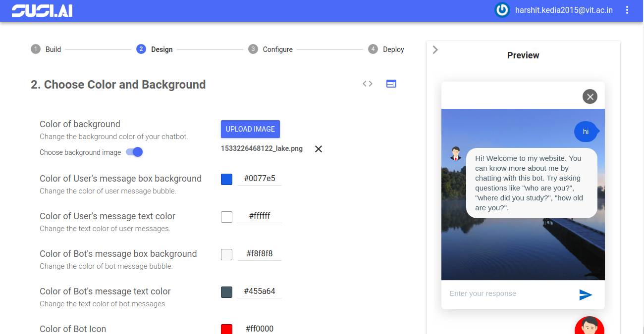Viewport: 644px width, 334px height.
Task: Click '2. Choose Color and Background' heading
Action: click(118, 85)
